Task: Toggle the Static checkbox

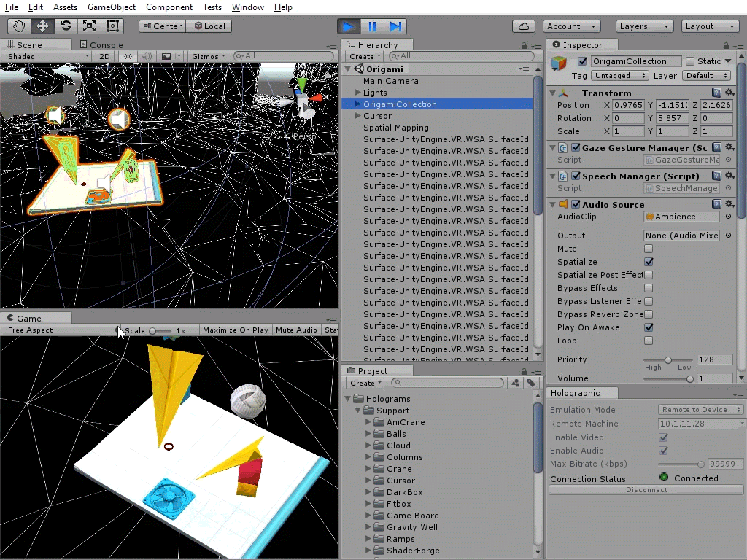Action: (690, 61)
